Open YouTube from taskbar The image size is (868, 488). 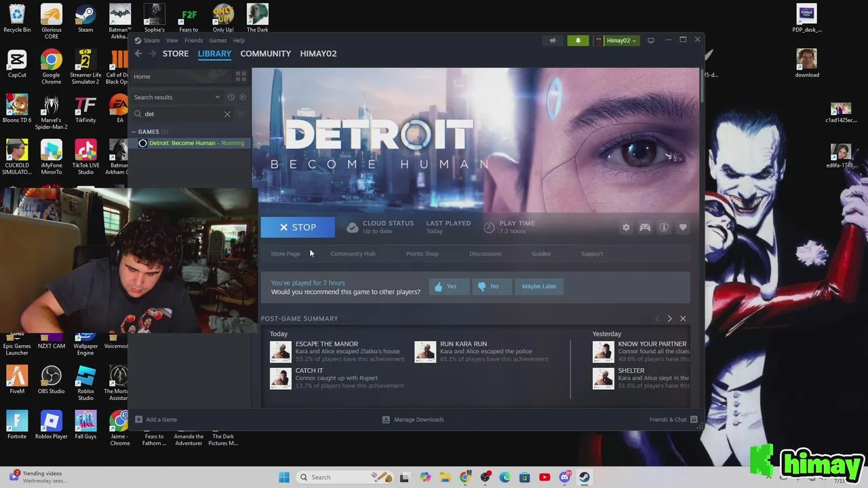[545, 477]
